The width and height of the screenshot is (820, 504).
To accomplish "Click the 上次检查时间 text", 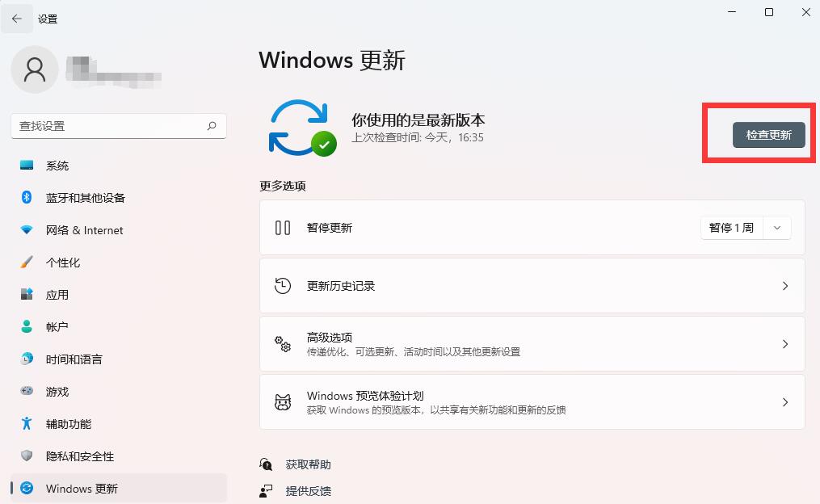I will click(418, 137).
